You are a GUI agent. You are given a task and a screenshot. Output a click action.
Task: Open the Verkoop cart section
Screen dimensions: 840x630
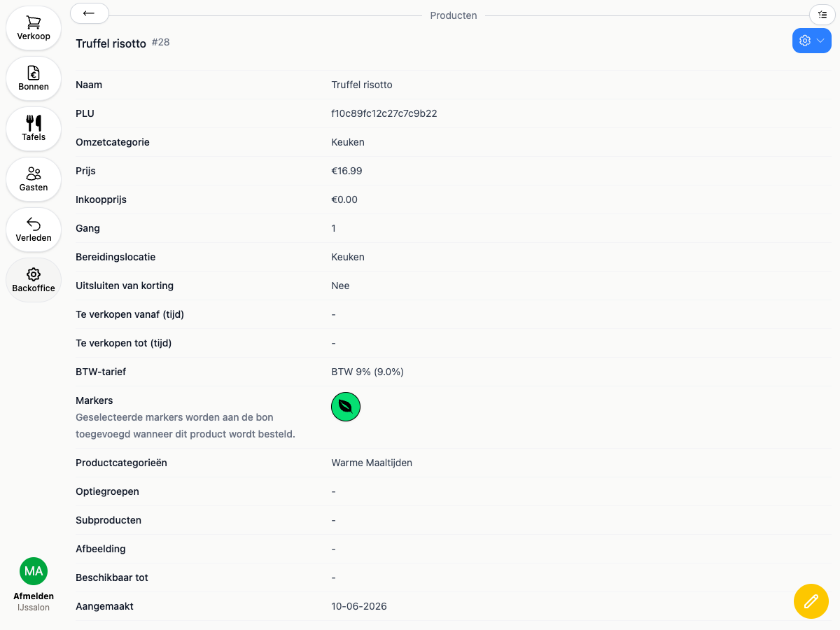34,28
